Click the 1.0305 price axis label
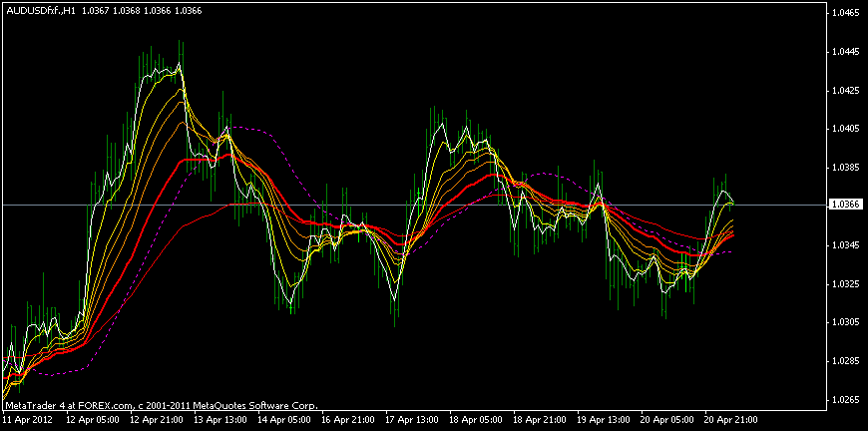868x431 pixels. tap(845, 322)
